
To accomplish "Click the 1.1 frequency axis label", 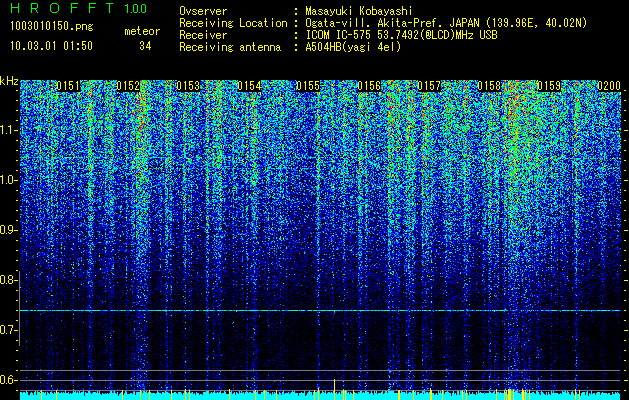I will coord(9,130).
